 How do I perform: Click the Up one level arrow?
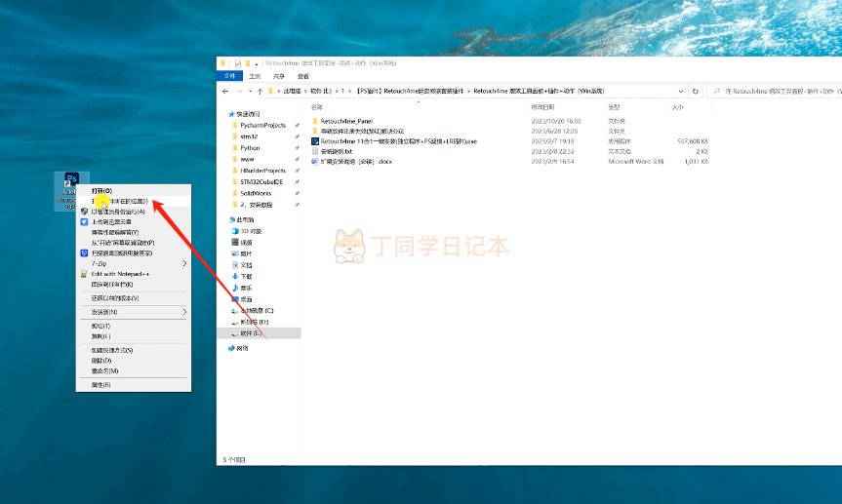[x=260, y=92]
